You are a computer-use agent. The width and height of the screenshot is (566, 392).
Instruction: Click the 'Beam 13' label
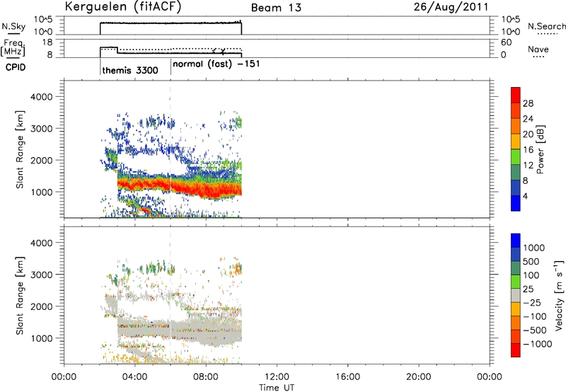pyautogui.click(x=276, y=8)
